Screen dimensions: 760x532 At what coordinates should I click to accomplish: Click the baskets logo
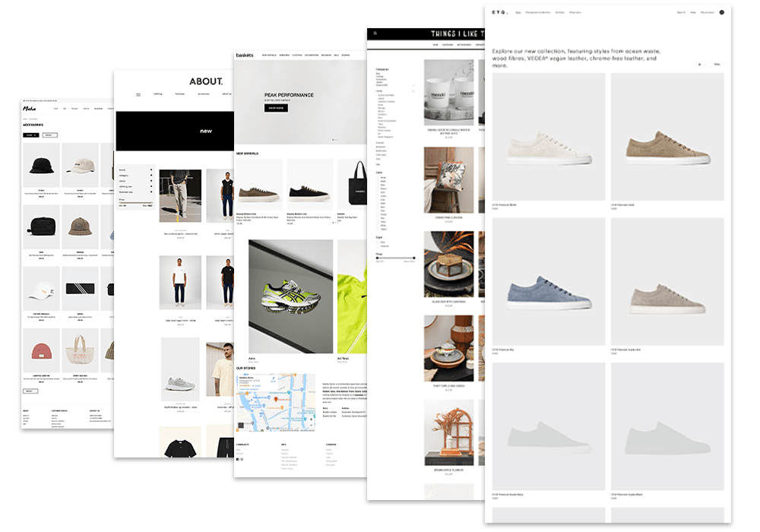[244, 55]
